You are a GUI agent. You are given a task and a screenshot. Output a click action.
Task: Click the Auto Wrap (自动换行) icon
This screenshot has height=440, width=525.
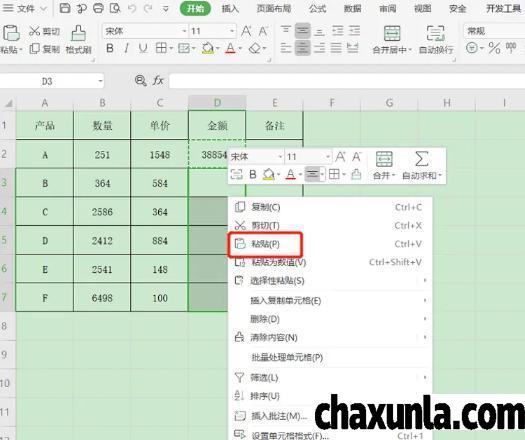(436, 34)
